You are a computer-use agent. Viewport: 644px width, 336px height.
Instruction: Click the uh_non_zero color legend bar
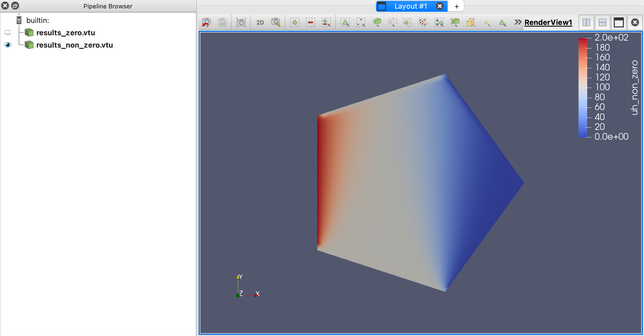[x=583, y=88]
